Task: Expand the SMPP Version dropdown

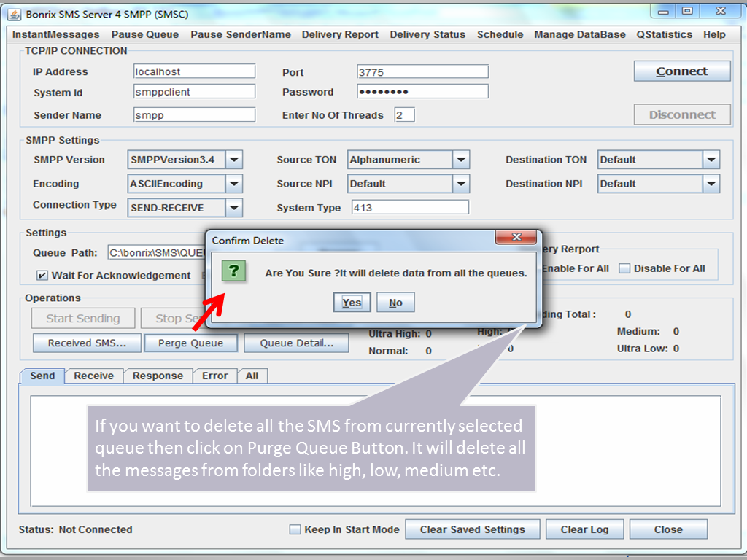Action: [234, 160]
